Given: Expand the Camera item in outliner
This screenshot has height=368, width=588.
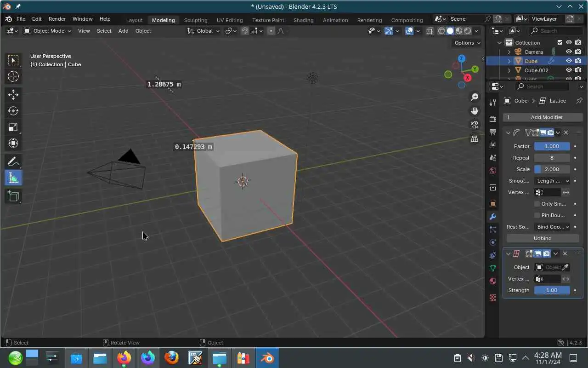Looking at the screenshot, I should [509, 52].
